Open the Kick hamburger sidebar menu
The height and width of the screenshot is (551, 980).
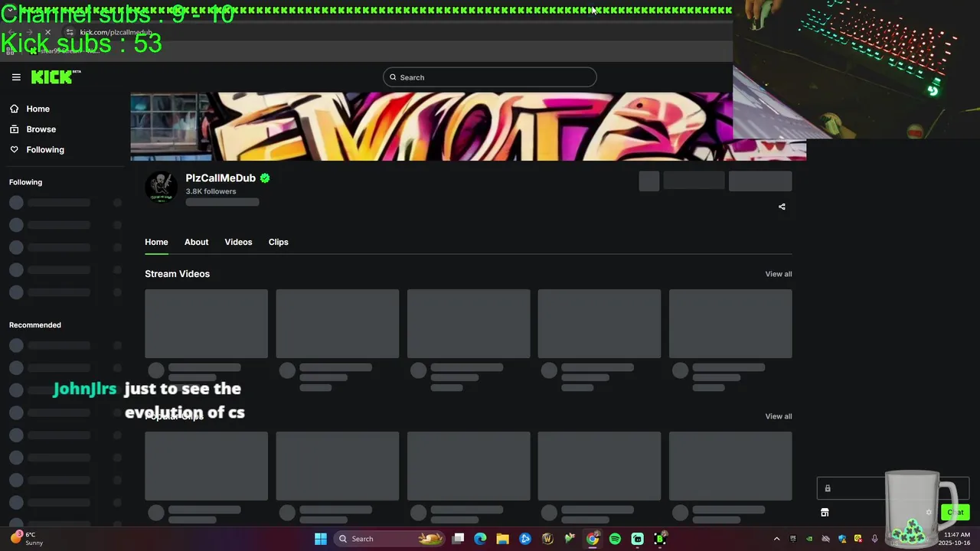[x=16, y=77]
